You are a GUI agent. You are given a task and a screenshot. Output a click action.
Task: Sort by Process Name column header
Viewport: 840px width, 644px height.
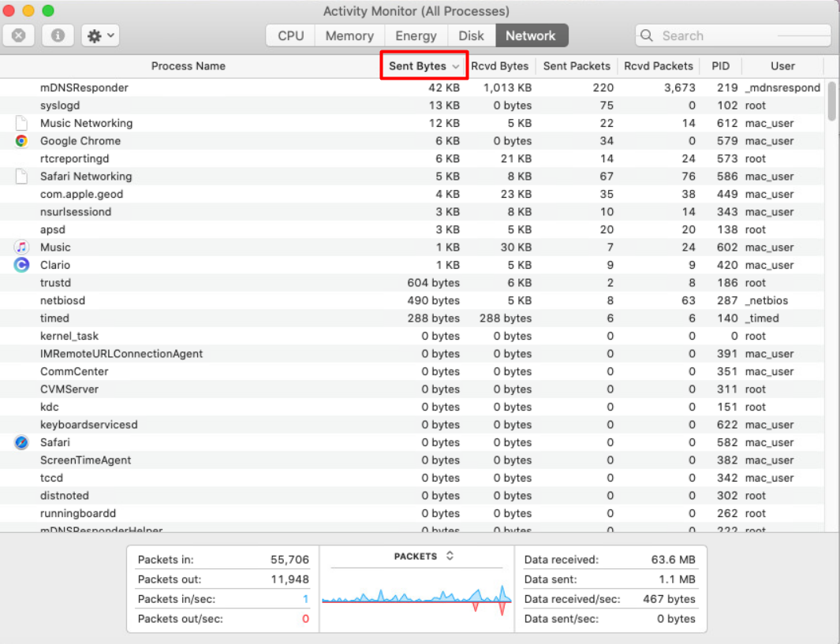[x=189, y=66]
